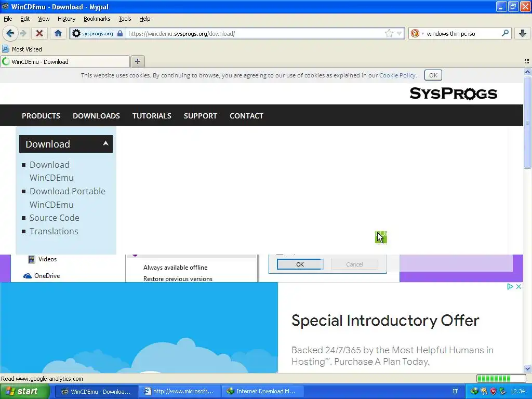Click the clock showing 12.34

coord(517,392)
